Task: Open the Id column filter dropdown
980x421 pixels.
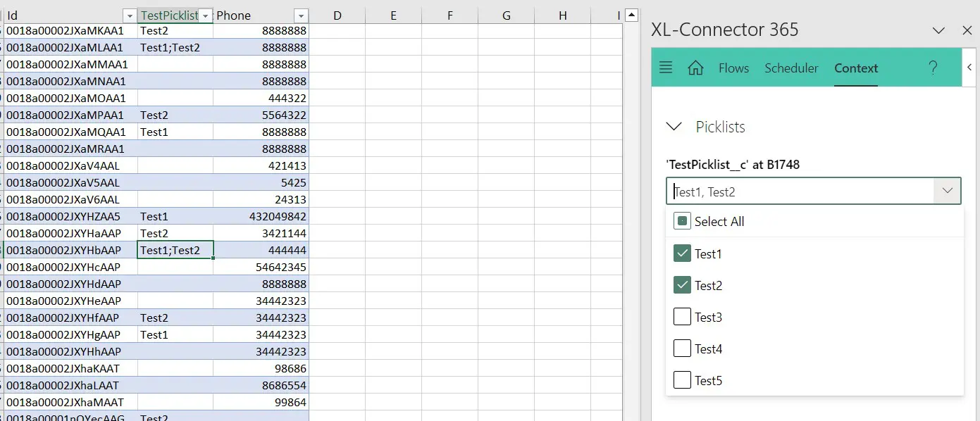Action: tap(130, 15)
